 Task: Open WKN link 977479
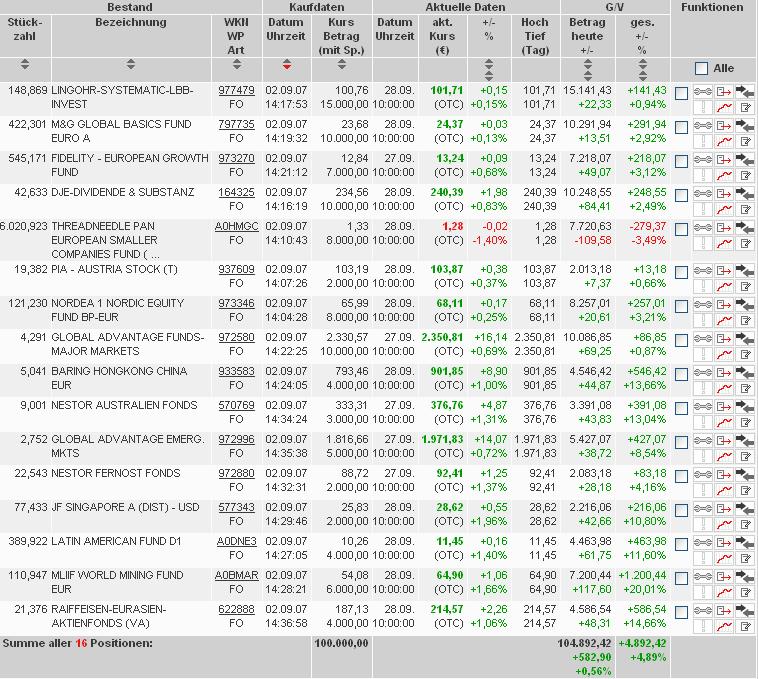click(x=236, y=90)
